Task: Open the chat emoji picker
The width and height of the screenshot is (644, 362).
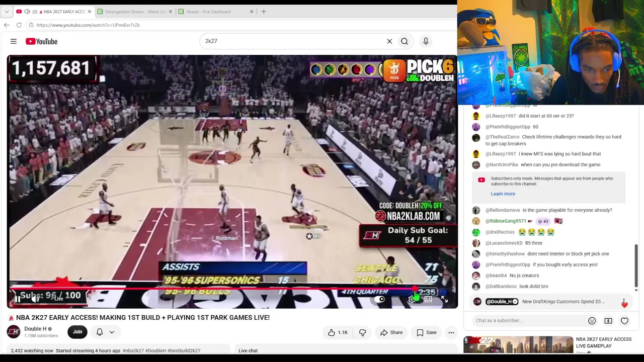Action: click(x=592, y=321)
